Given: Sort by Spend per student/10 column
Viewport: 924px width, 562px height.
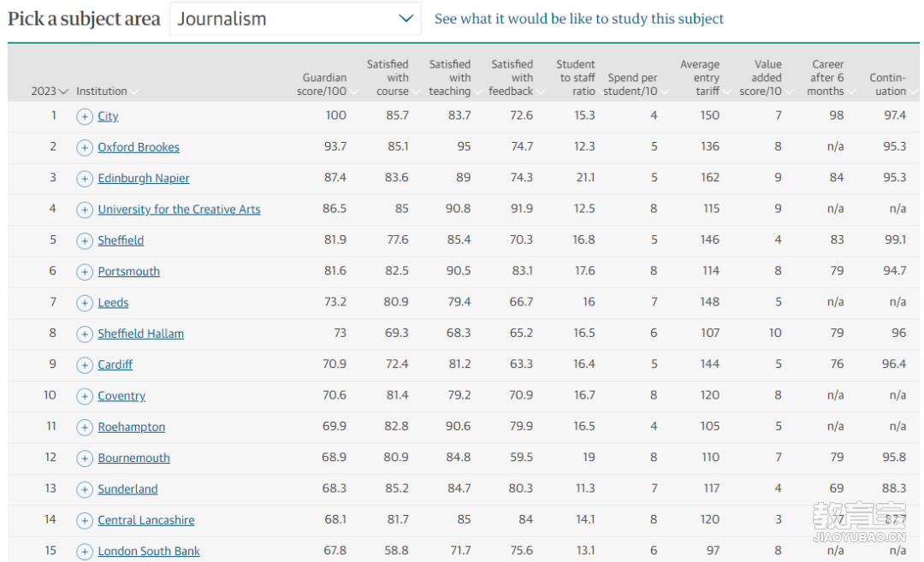Looking at the screenshot, I should point(637,84).
